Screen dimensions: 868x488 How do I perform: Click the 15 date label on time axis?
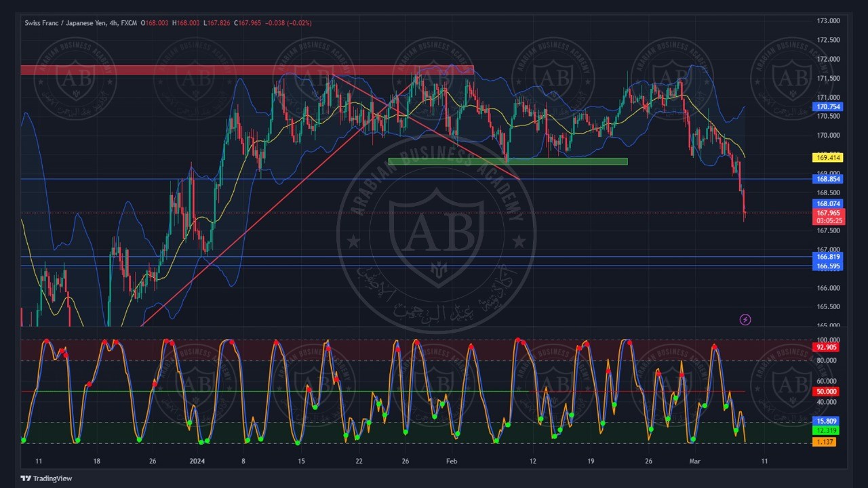301,461
